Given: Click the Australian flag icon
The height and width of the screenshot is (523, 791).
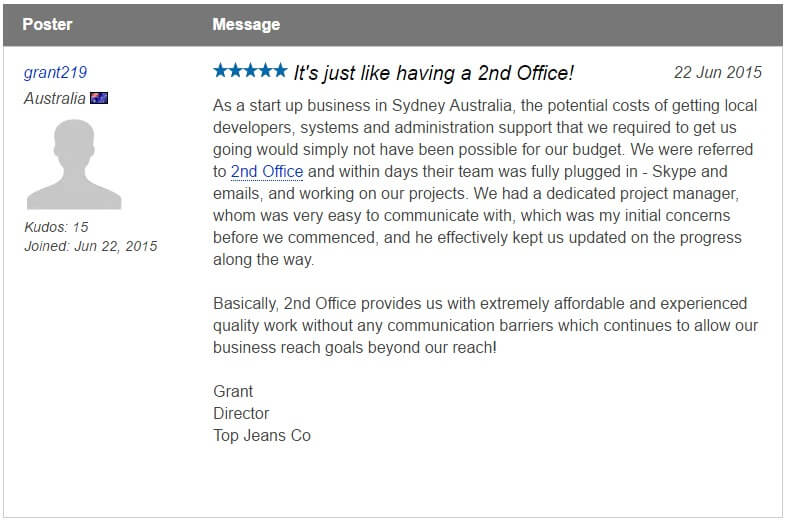Looking at the screenshot, I should (99, 98).
